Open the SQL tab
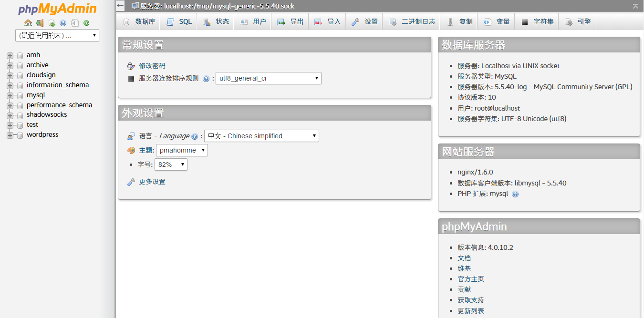644x318 pixels. (x=178, y=21)
